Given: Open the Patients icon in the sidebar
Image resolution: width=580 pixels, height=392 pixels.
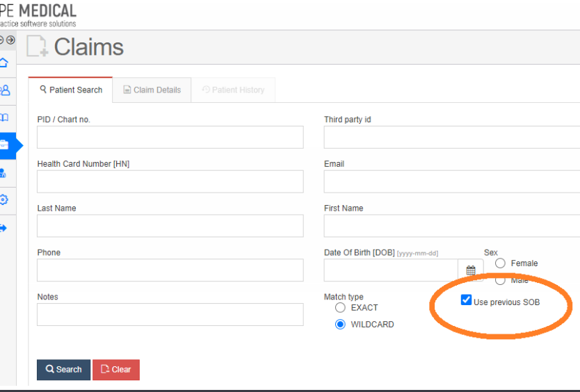Looking at the screenshot, I should [5, 90].
